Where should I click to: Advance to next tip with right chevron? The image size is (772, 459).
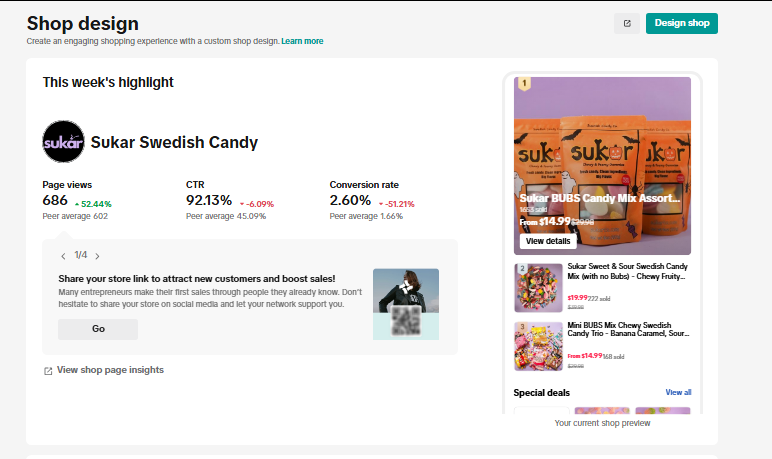[x=97, y=256]
